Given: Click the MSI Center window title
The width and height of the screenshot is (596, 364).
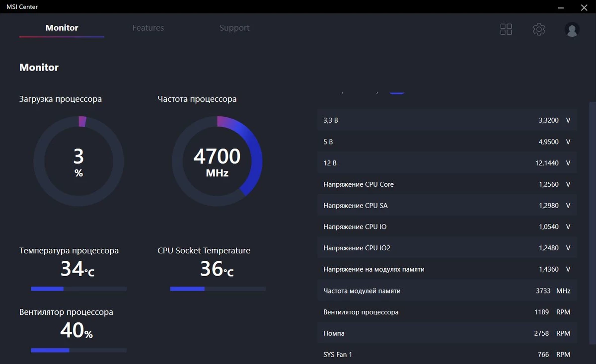Looking at the screenshot, I should pyautogui.click(x=22, y=7).
